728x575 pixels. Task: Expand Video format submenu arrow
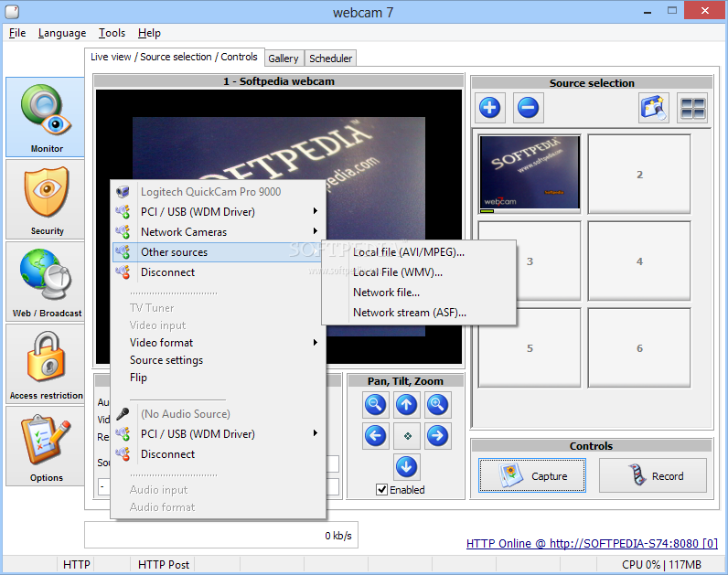(x=316, y=343)
